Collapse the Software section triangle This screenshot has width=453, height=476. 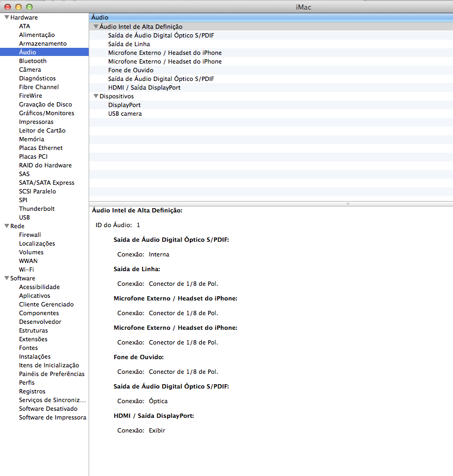coord(7,278)
